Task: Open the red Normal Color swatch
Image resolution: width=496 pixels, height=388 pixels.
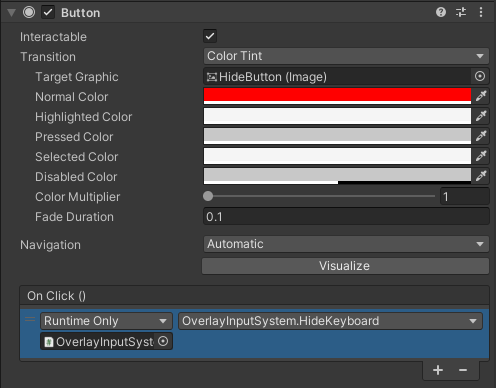Action: (337, 96)
